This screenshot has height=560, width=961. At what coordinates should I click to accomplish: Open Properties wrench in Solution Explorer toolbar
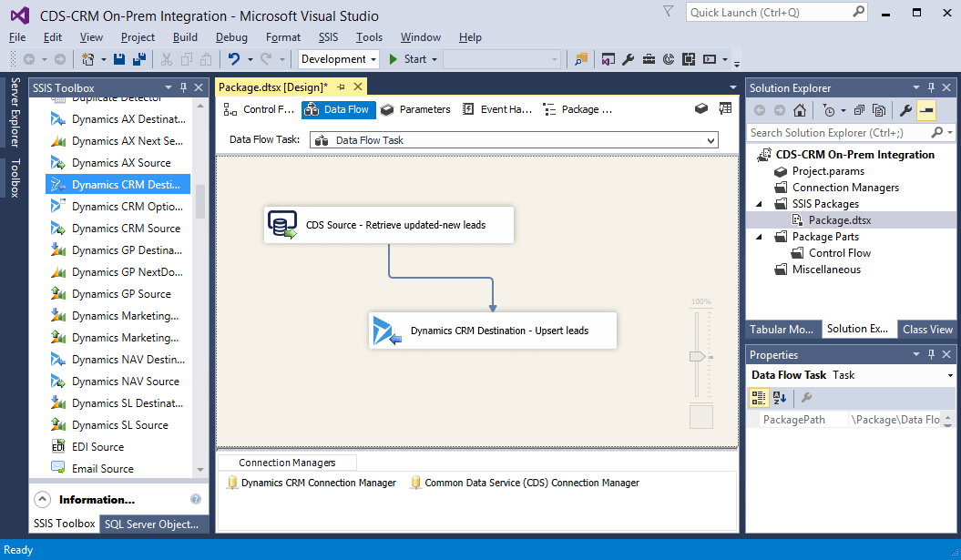coord(905,110)
